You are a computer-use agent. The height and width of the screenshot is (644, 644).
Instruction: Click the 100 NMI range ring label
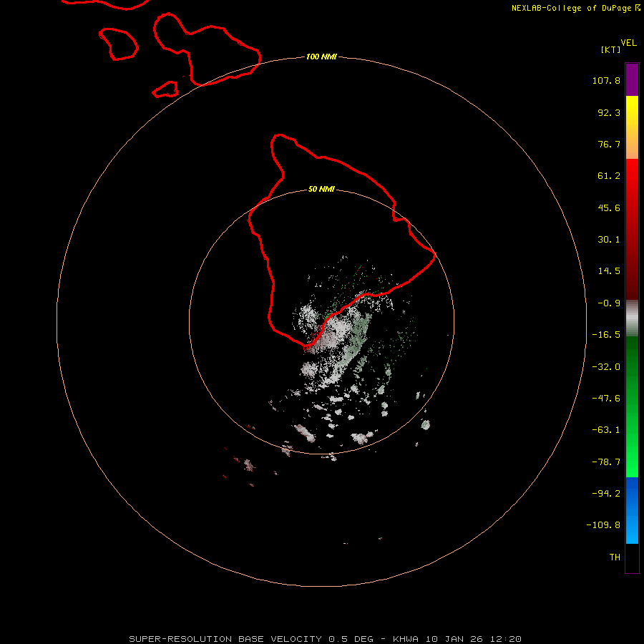tap(321, 57)
